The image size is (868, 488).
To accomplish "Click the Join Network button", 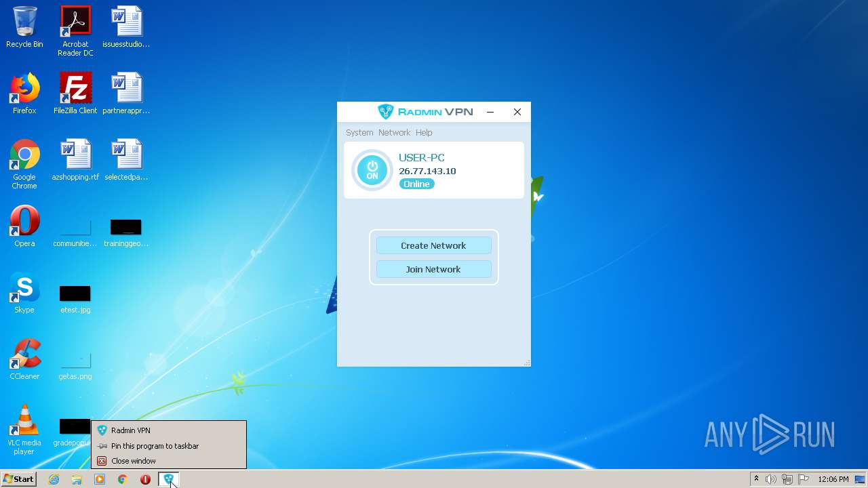I will [433, 269].
